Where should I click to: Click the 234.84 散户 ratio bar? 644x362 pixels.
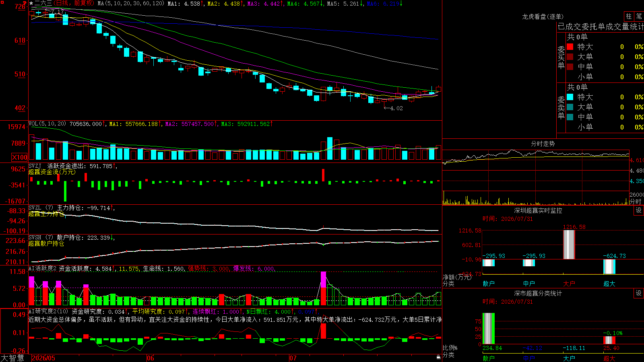(489, 329)
